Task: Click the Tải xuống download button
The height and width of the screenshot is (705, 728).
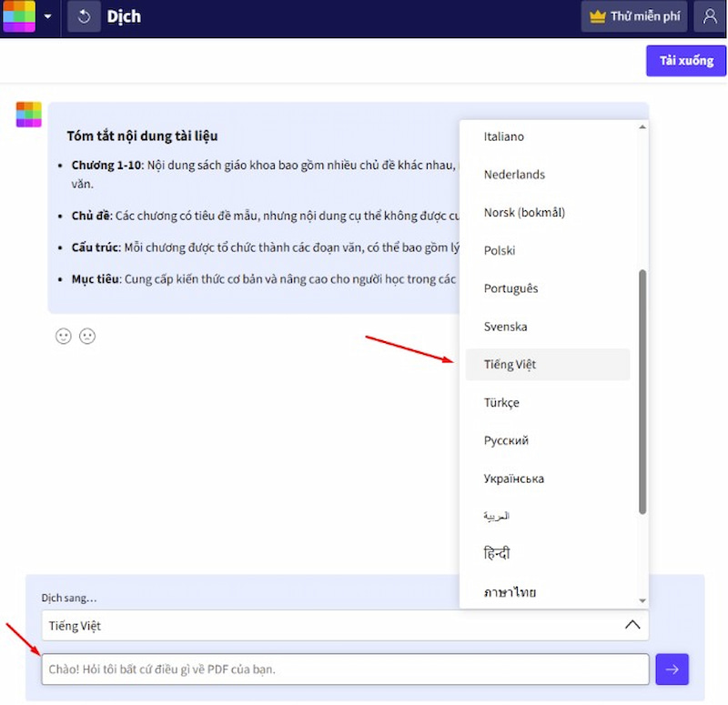Action: tap(686, 61)
